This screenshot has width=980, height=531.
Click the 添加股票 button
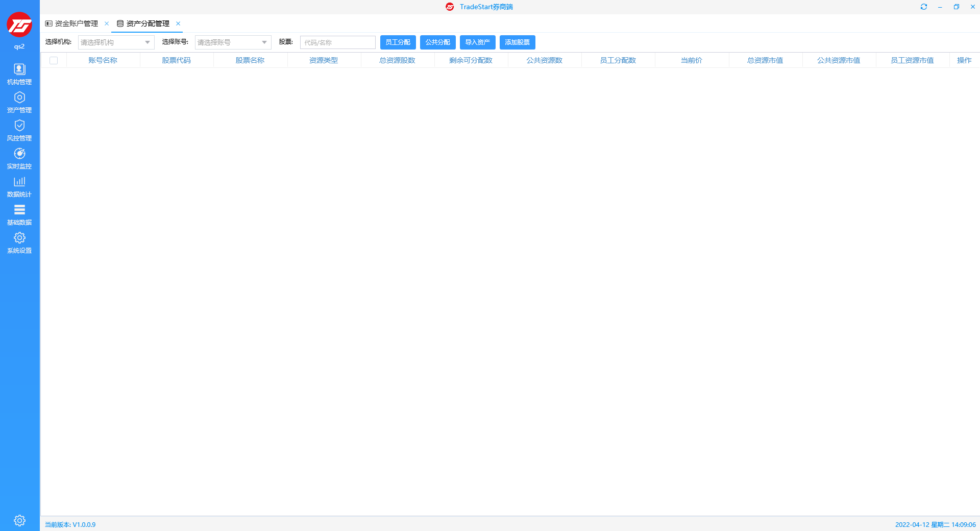pos(517,42)
